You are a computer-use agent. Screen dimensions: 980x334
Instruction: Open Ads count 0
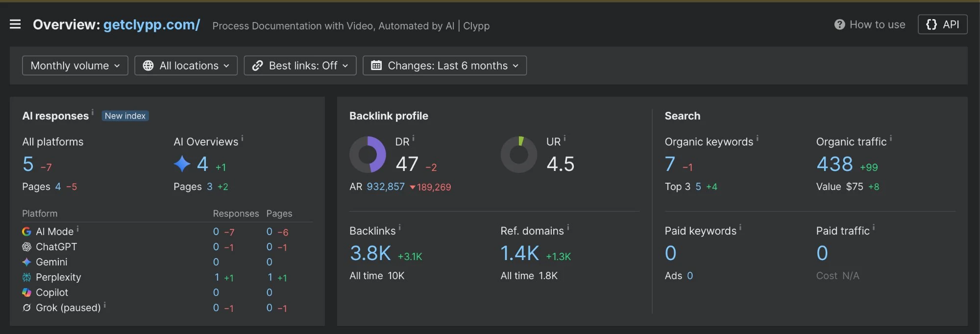point(690,276)
